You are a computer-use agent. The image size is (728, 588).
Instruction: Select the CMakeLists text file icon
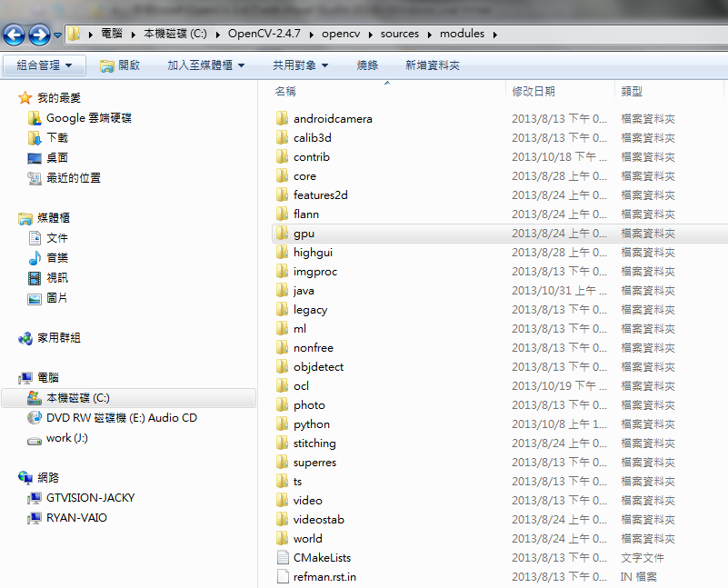[283, 557]
